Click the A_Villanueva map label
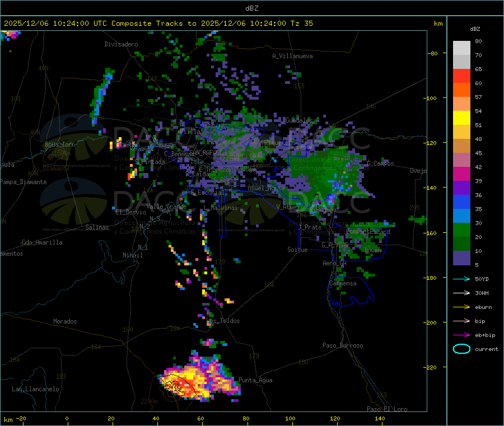 tap(292, 56)
